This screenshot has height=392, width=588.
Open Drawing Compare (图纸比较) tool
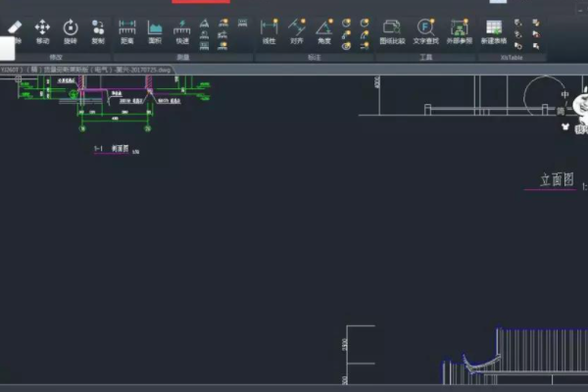pos(391,30)
